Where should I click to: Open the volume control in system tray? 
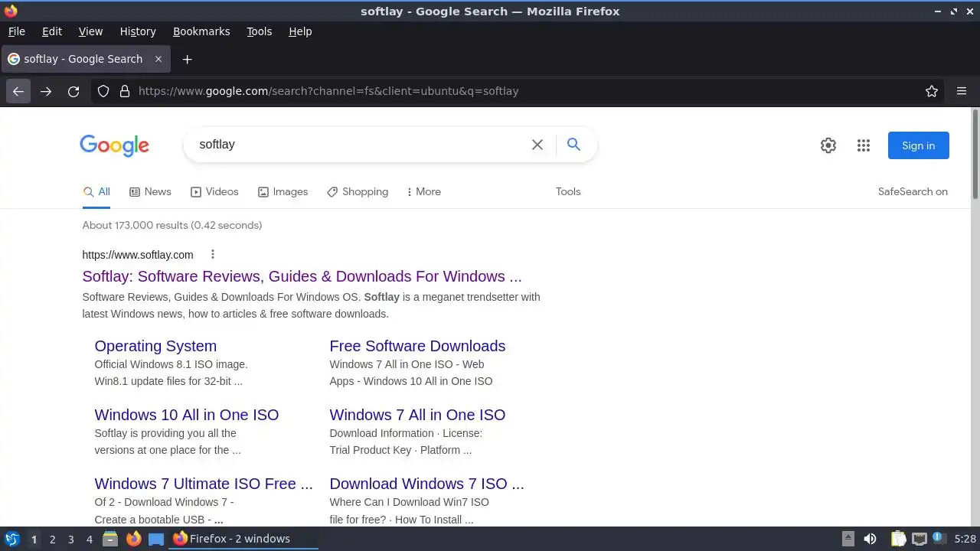point(870,539)
